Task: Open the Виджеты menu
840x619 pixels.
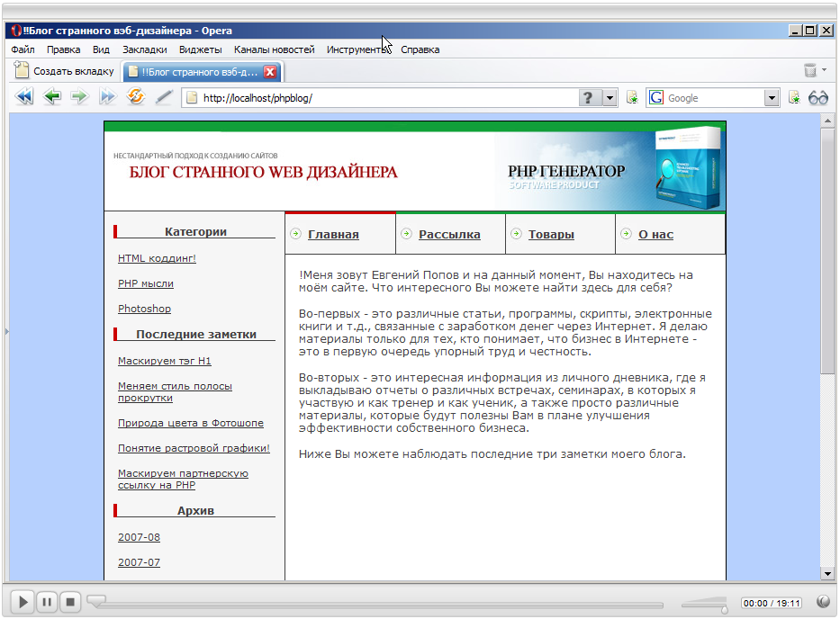Action: coord(201,49)
